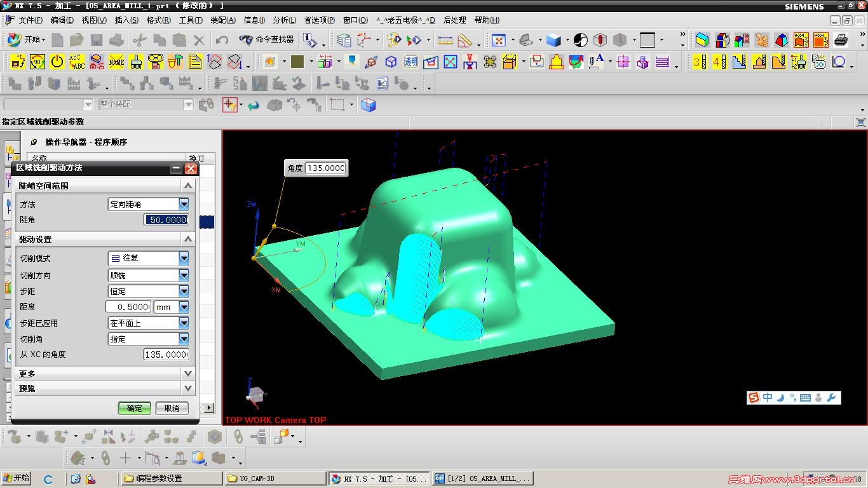The width and height of the screenshot is (868, 488).
Task: Collapse the 陡峭空间范围 section
Action: point(188,186)
